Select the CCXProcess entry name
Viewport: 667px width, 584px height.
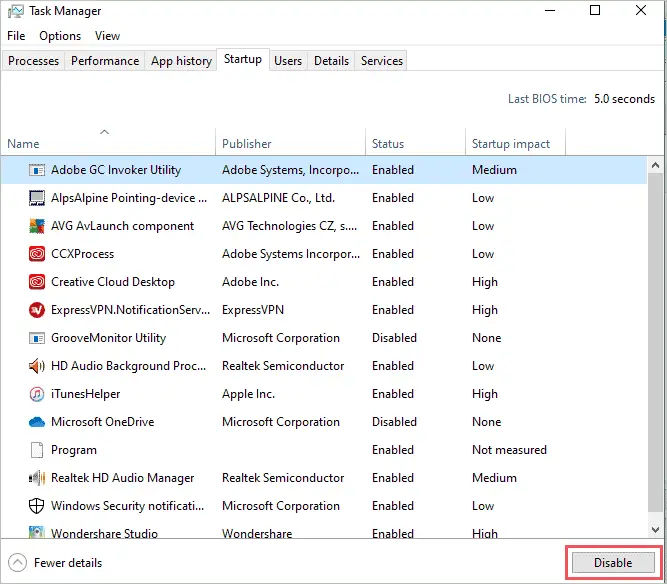pos(83,254)
